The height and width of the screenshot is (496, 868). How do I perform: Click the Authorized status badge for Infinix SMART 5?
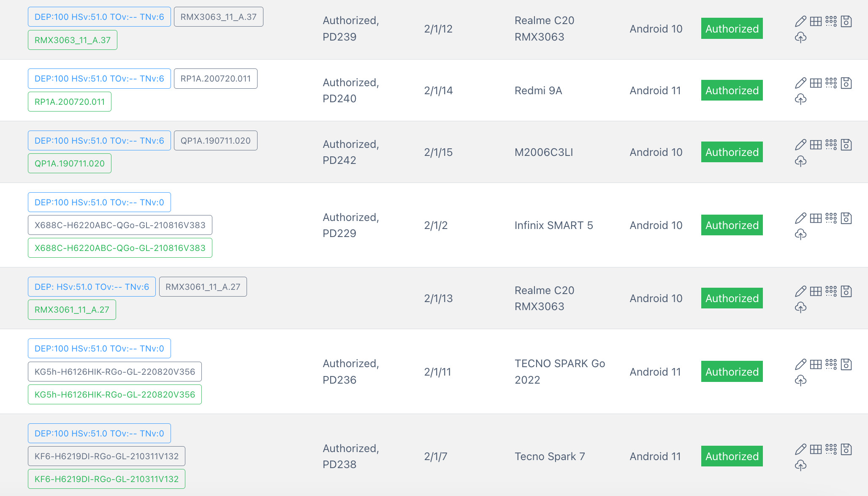click(732, 225)
